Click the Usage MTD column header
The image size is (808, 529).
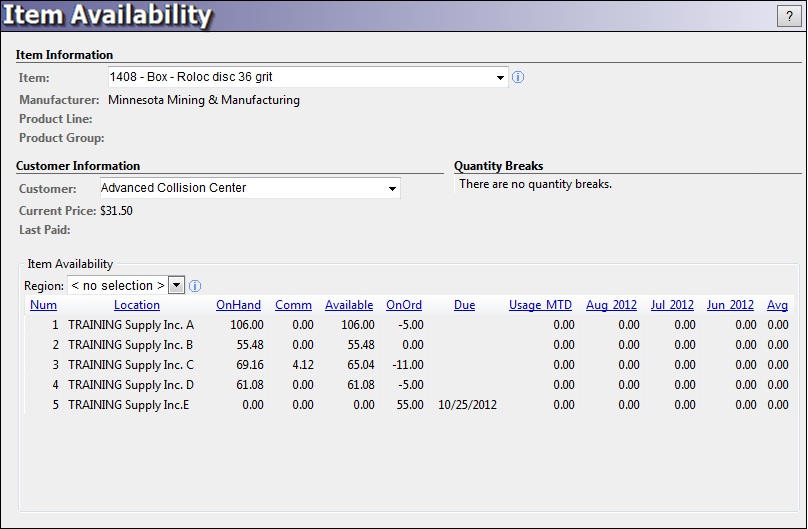coord(540,305)
